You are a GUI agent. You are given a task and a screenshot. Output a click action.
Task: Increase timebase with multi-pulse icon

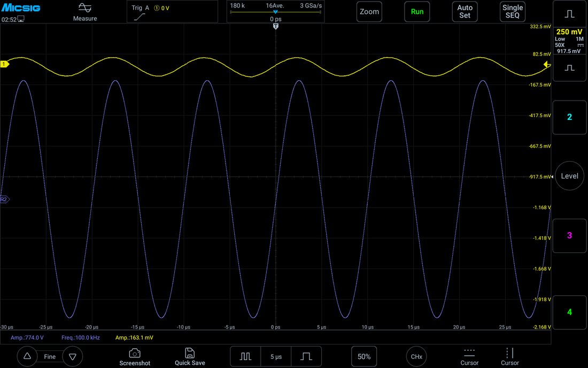tap(246, 356)
